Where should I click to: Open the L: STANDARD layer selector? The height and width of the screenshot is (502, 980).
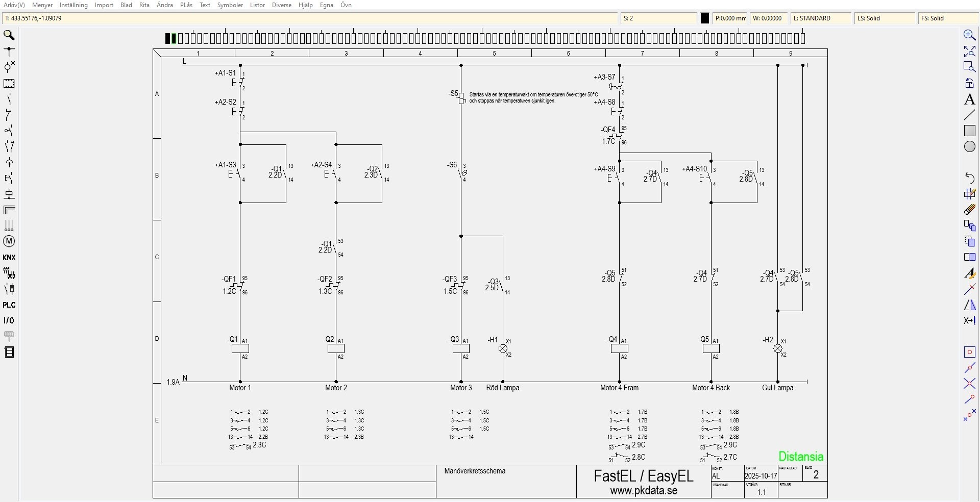pyautogui.click(x=822, y=18)
